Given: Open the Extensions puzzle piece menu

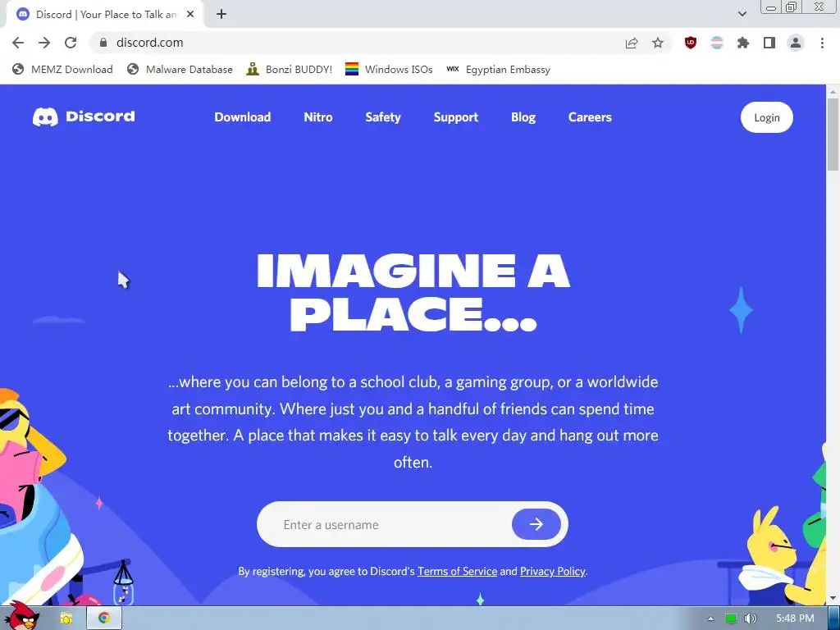Looking at the screenshot, I should 743,43.
